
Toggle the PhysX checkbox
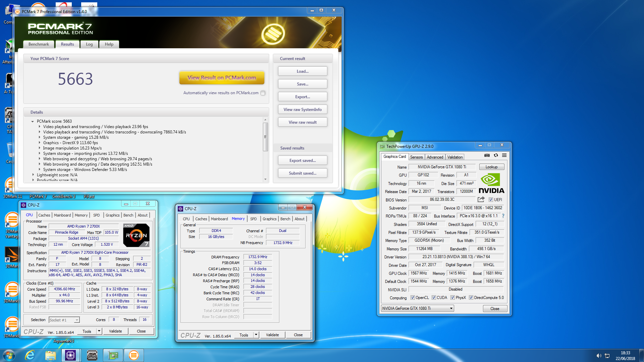pyautogui.click(x=452, y=298)
